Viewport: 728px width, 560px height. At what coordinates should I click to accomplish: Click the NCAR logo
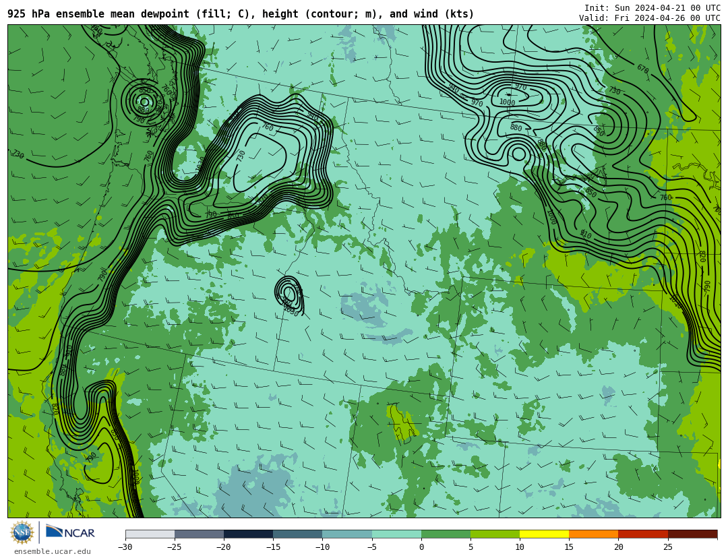pyautogui.click(x=71, y=532)
